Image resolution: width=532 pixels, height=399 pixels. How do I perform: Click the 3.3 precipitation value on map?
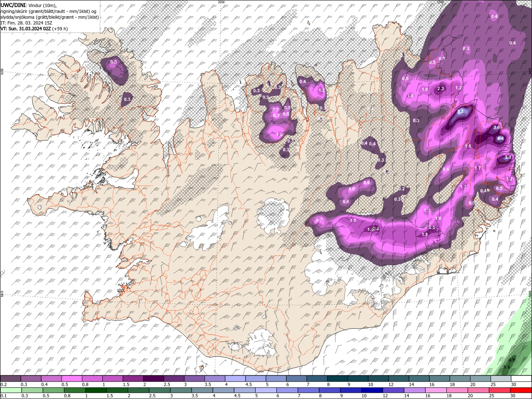click(507, 158)
